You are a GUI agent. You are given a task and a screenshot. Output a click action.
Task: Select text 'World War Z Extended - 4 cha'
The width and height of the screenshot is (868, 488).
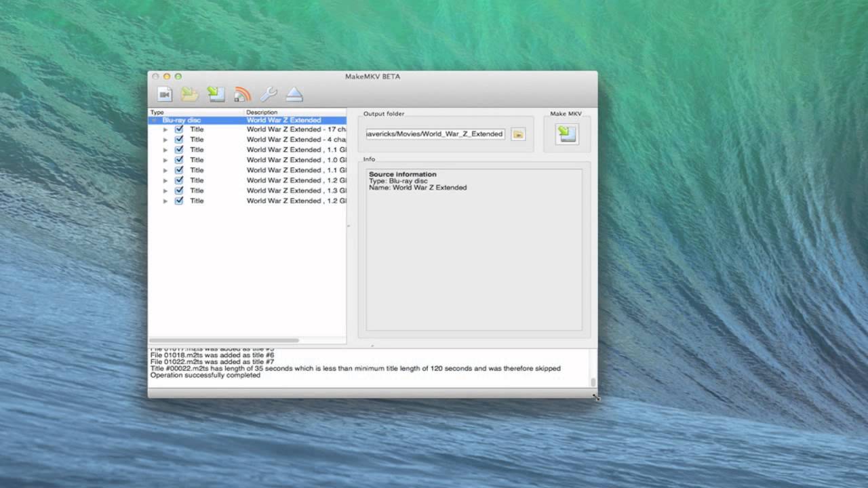[x=296, y=139]
